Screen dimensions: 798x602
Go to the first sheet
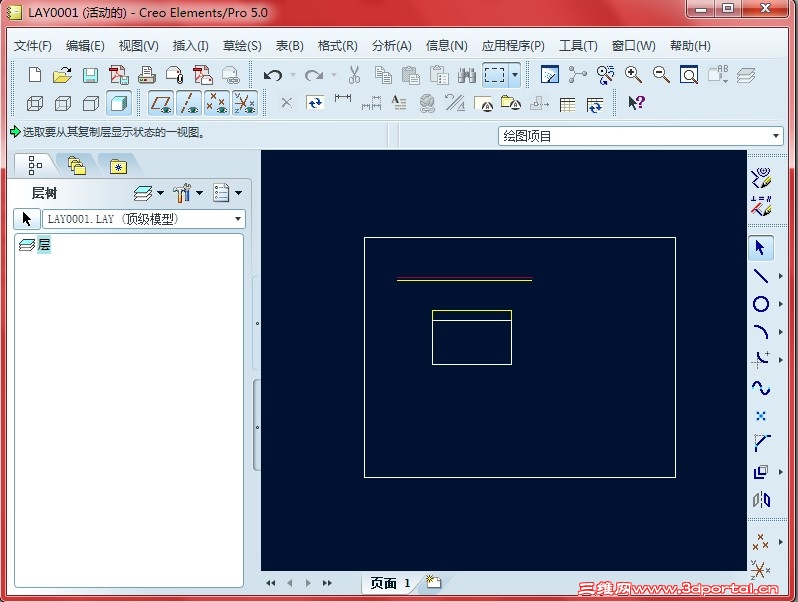click(271, 583)
